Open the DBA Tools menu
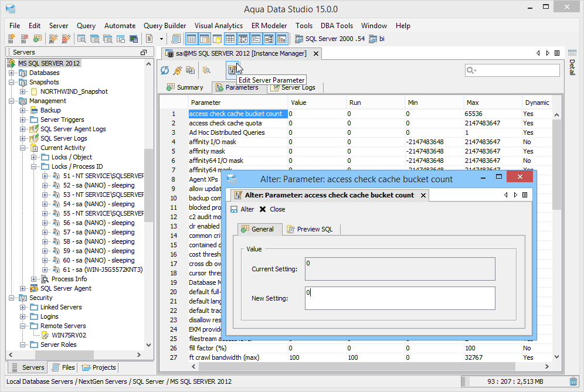This screenshot has width=584, height=392. (x=337, y=25)
